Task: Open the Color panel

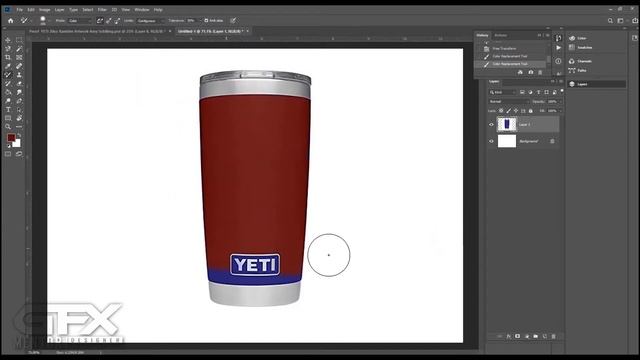Action: point(582,38)
